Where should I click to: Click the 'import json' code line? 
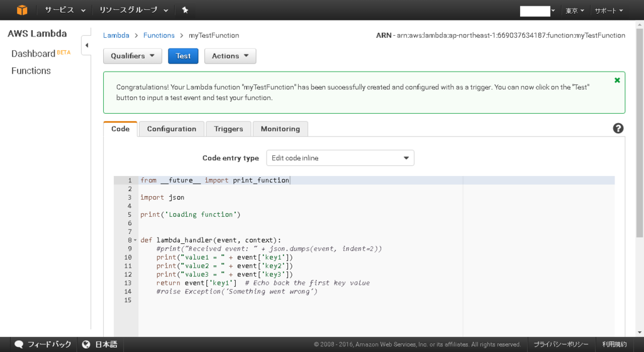162,198
